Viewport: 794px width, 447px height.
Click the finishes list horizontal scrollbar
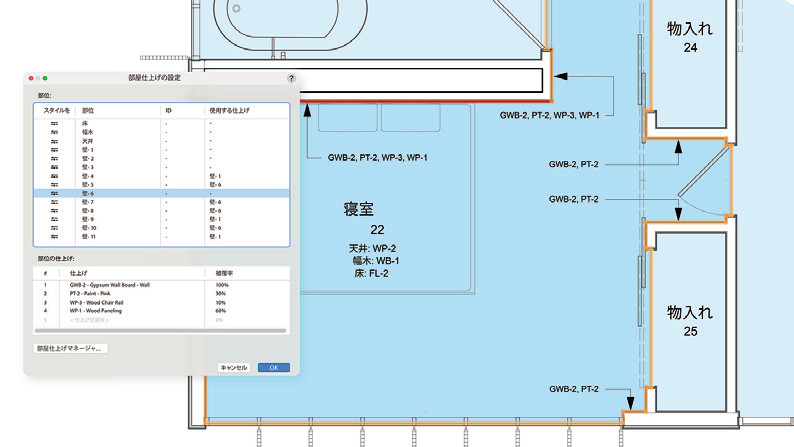(x=161, y=331)
